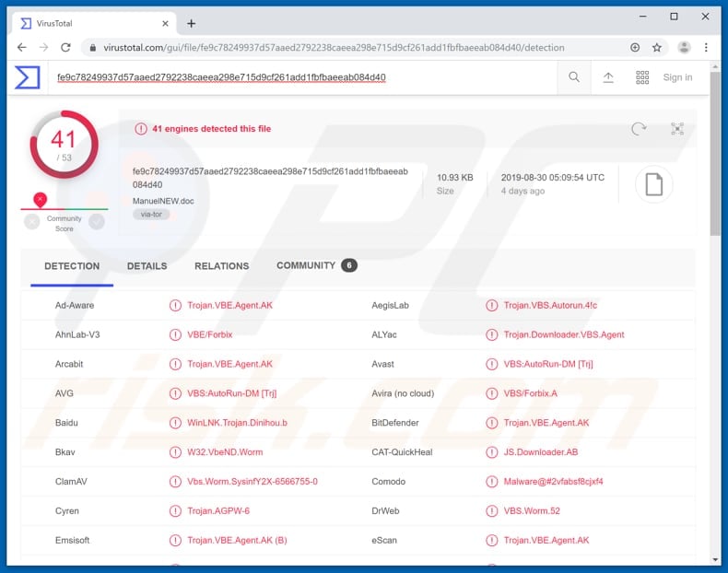Select the VirusTotal browser tab
Screen dimensions: 728x573
click(93, 23)
